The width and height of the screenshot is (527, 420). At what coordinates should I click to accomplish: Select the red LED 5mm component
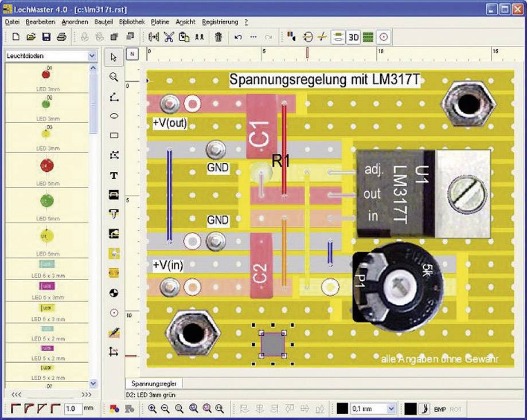pyautogui.click(x=47, y=170)
